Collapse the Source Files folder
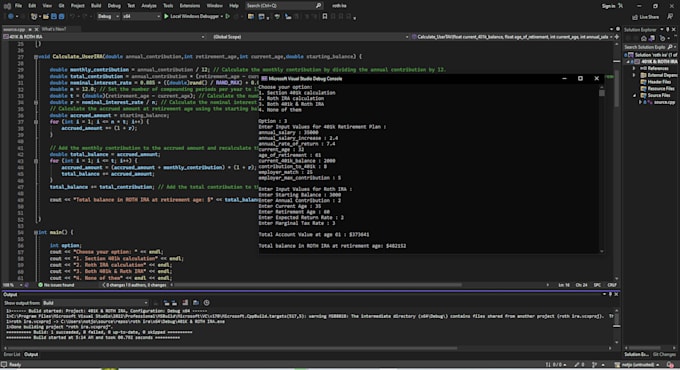Image resolution: width=680 pixels, height=370 pixels. click(634, 95)
